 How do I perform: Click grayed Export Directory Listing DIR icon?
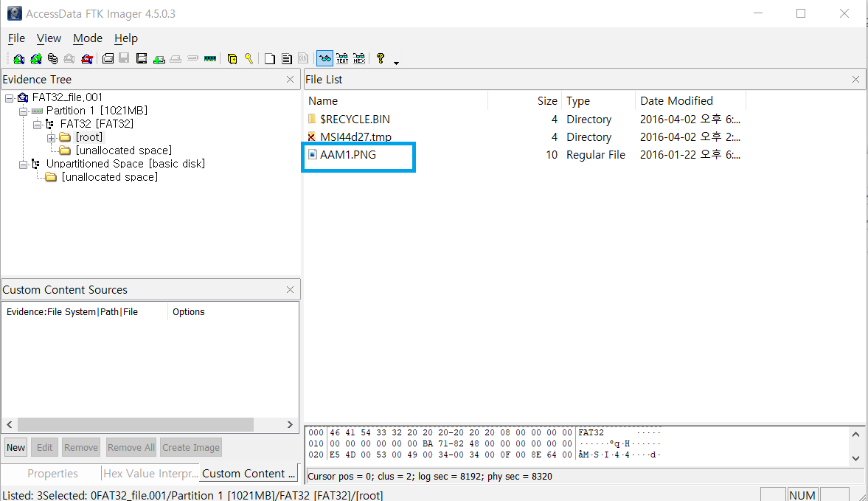tap(303, 59)
